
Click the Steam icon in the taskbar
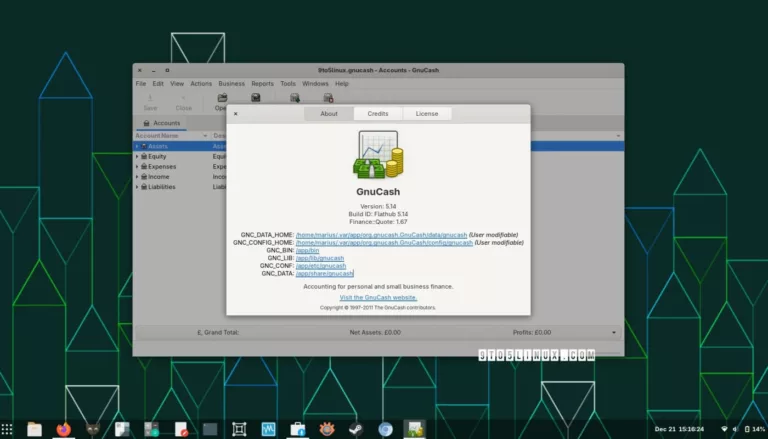(x=356, y=429)
